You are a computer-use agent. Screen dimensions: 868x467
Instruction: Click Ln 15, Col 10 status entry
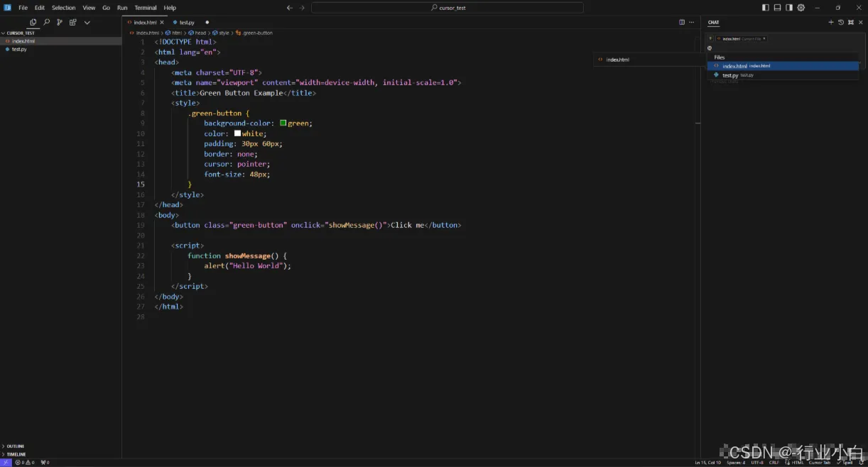click(x=707, y=462)
